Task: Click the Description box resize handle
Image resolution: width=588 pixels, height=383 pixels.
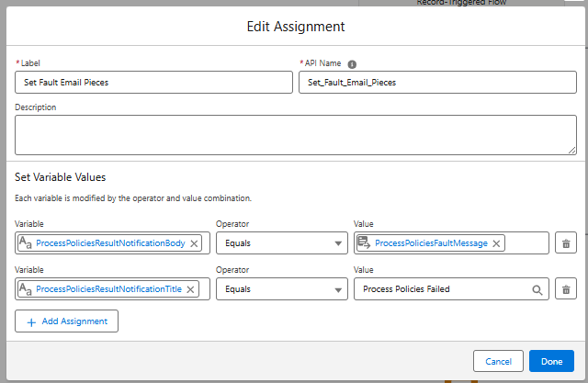Action: tap(571, 150)
